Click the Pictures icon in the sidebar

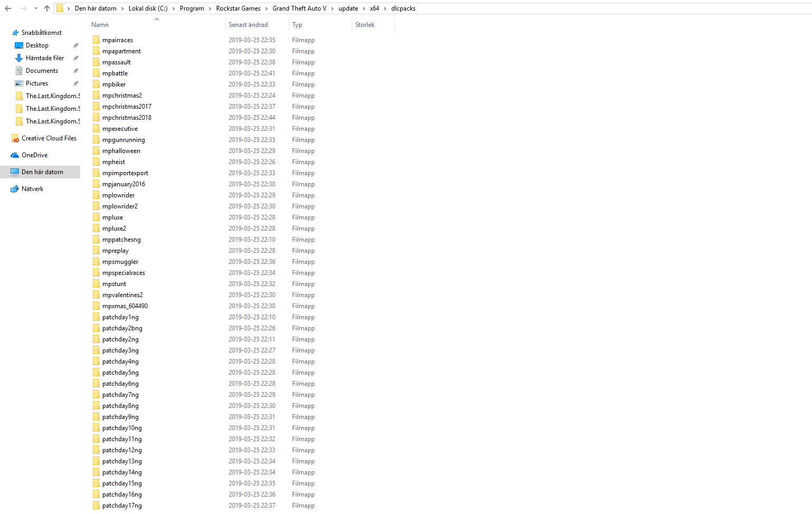tap(19, 83)
